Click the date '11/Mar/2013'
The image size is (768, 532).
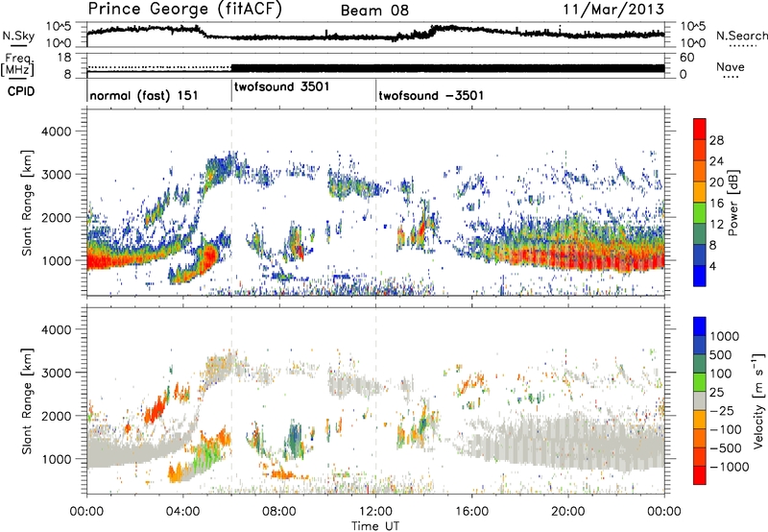[x=613, y=9]
